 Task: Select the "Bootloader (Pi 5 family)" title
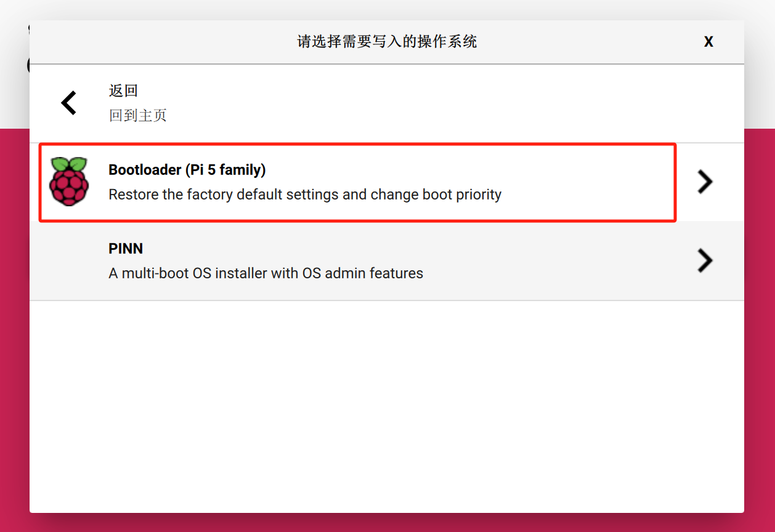(x=187, y=169)
